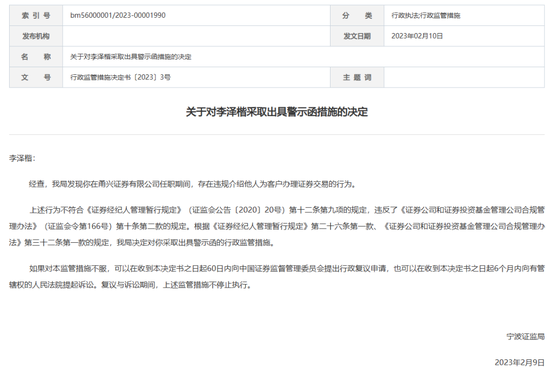Click the 主题词 label cell
550x368 pixels.
coord(357,77)
